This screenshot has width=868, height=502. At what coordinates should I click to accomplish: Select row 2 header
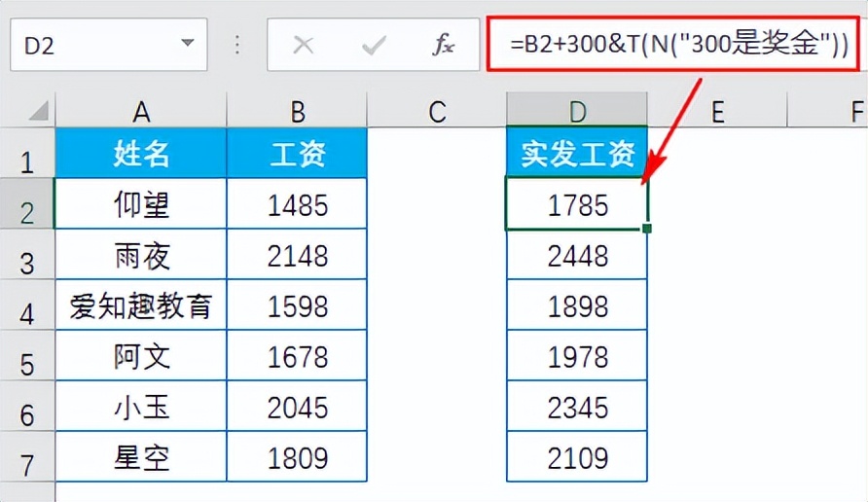click(27, 203)
